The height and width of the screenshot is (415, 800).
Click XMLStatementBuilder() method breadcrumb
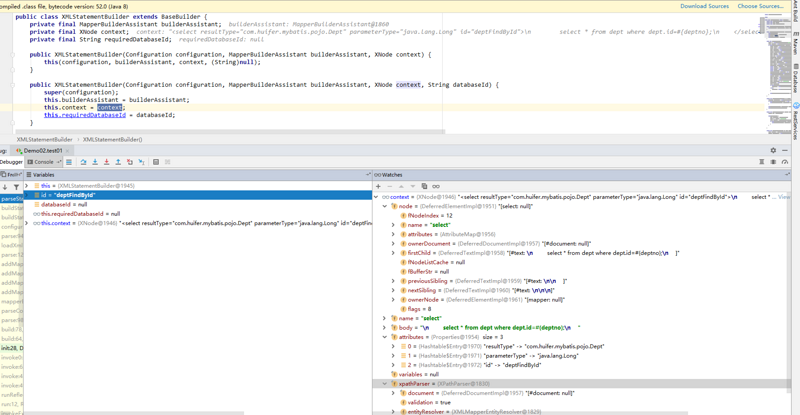(112, 139)
